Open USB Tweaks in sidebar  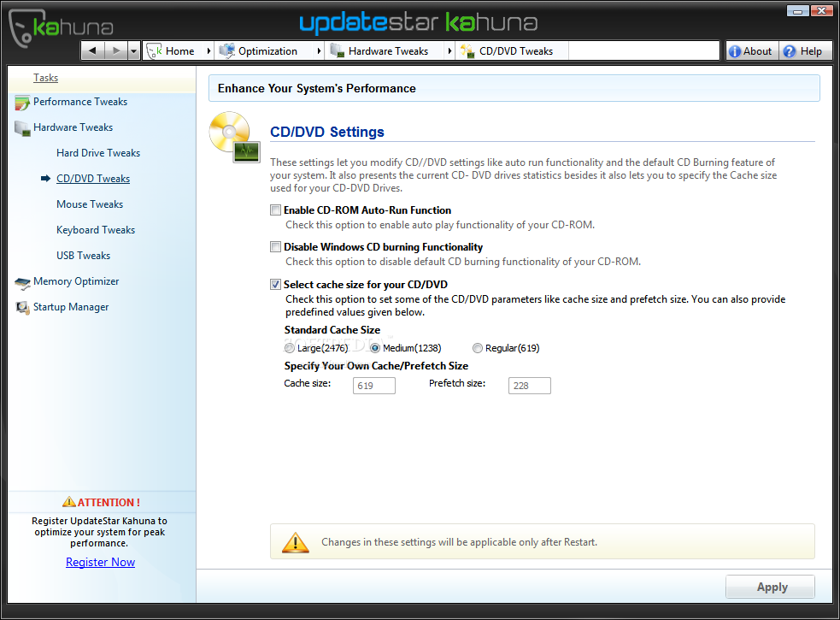[x=83, y=256]
